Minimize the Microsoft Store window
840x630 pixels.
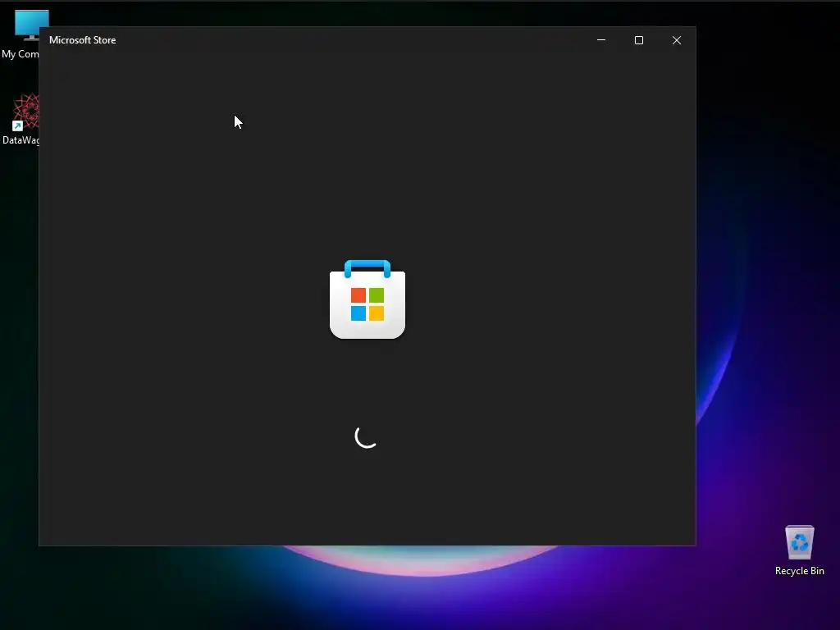coord(601,40)
